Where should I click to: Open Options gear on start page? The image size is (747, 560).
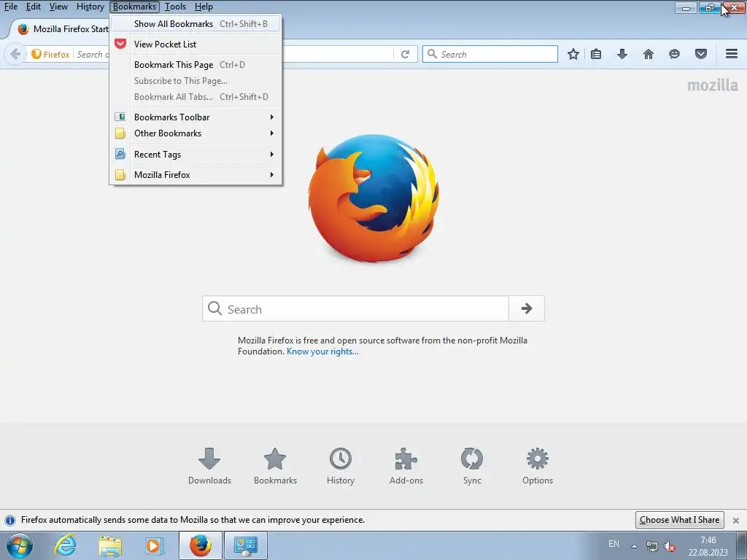point(538,466)
